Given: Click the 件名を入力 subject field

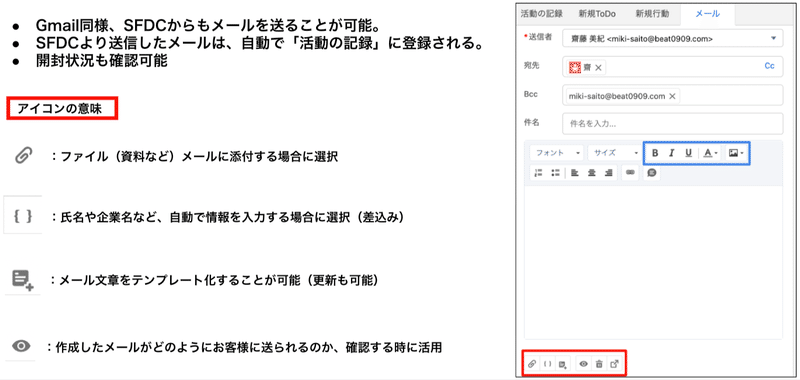Looking at the screenshot, I should 672,123.
